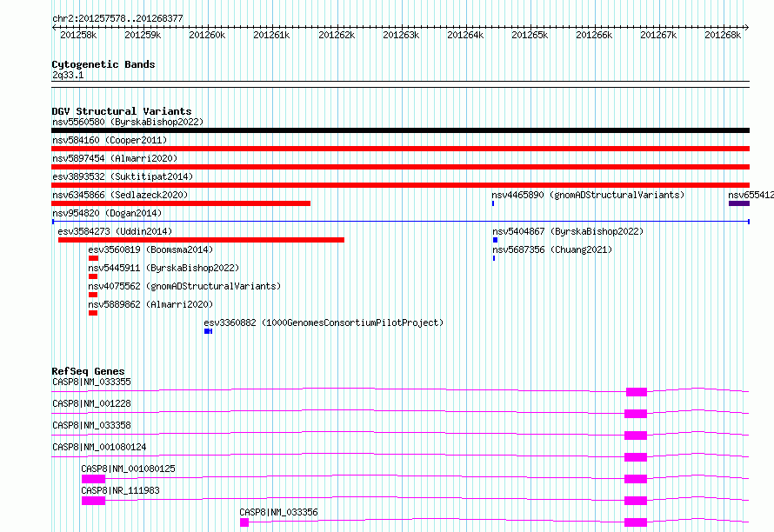This screenshot has width=774, height=532.
Task: Click the CASP8|NM_001080125 first magenta exon
Action: 93,479
